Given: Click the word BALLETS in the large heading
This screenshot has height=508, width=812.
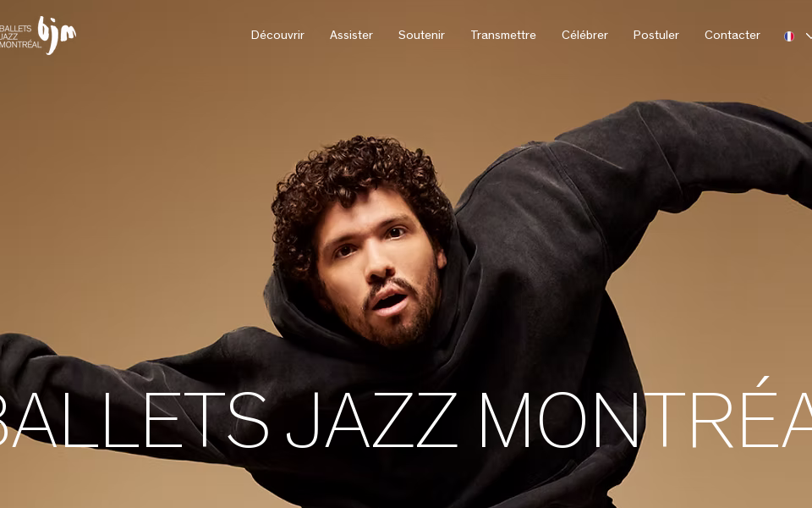Looking at the screenshot, I should click(x=133, y=420).
